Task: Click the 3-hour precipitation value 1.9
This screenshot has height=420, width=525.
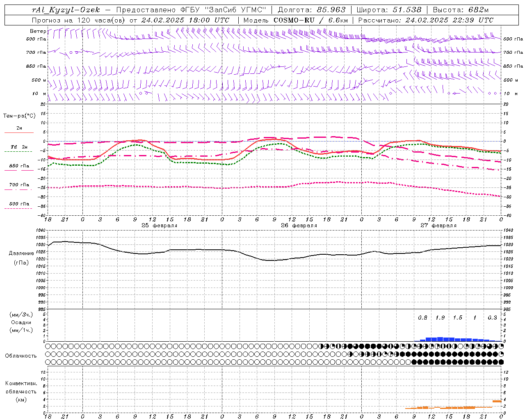Action: pos(440,318)
